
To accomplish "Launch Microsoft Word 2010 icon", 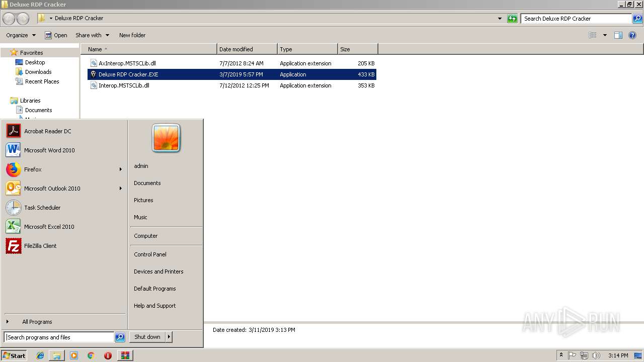I will pos(14,150).
